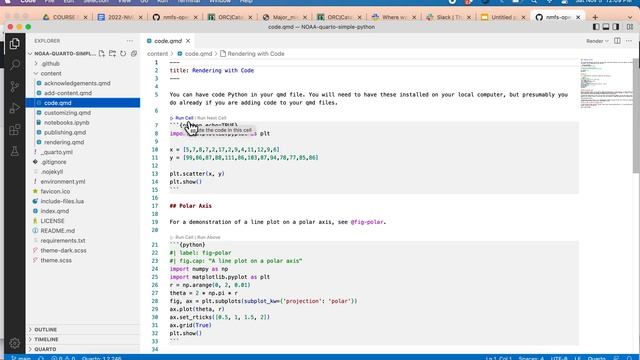The image size is (640, 360).
Task: Click Run Cell above the polar code cell
Action: pos(184,237)
